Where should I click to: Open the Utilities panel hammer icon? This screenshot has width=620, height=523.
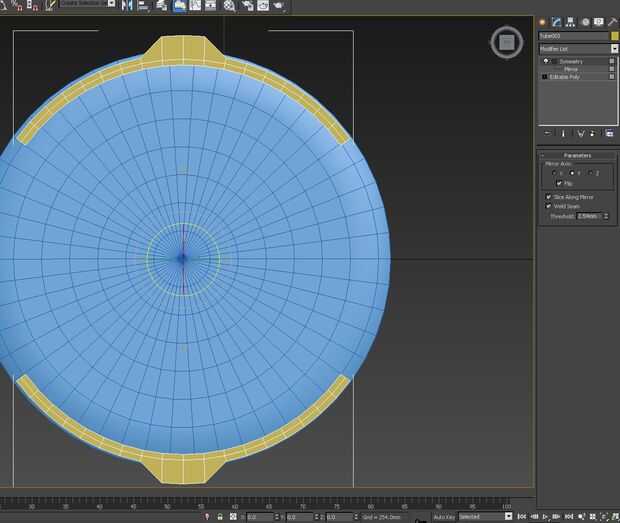tap(612, 21)
